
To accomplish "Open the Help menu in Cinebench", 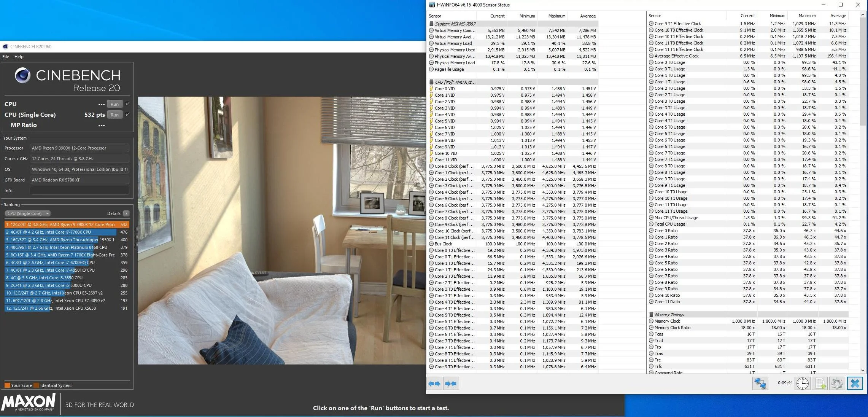I will [19, 57].
